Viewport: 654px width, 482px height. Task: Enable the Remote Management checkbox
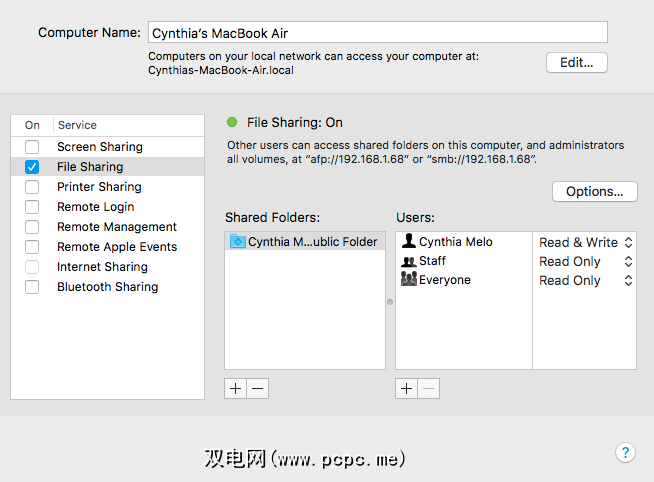click(x=32, y=227)
